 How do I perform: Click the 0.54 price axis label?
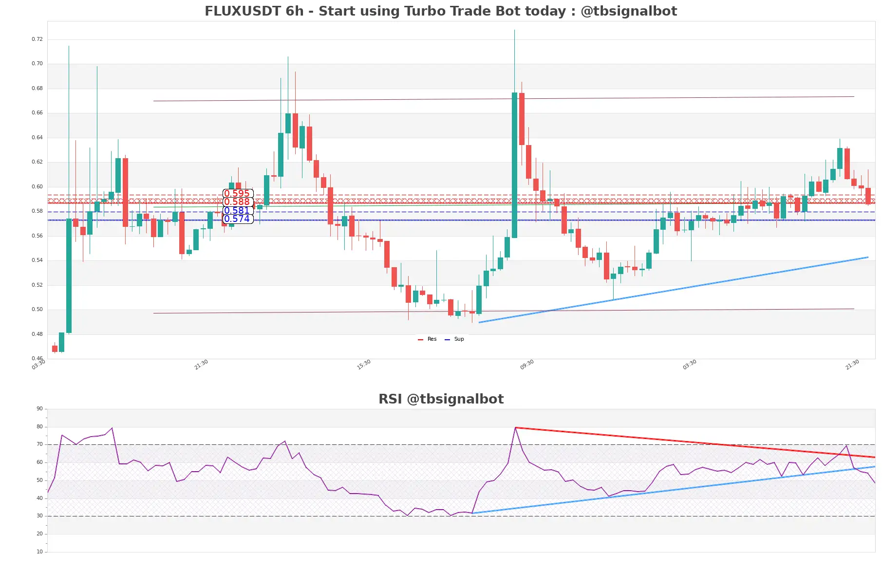click(37, 260)
